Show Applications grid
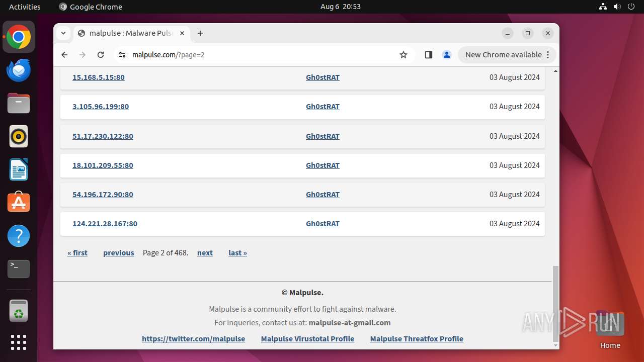Viewport: 644px width, 362px height. (x=19, y=342)
